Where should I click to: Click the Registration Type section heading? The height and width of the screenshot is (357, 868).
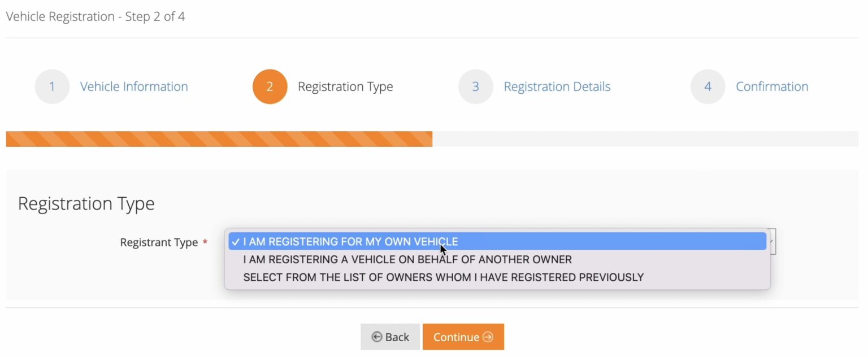(x=86, y=203)
